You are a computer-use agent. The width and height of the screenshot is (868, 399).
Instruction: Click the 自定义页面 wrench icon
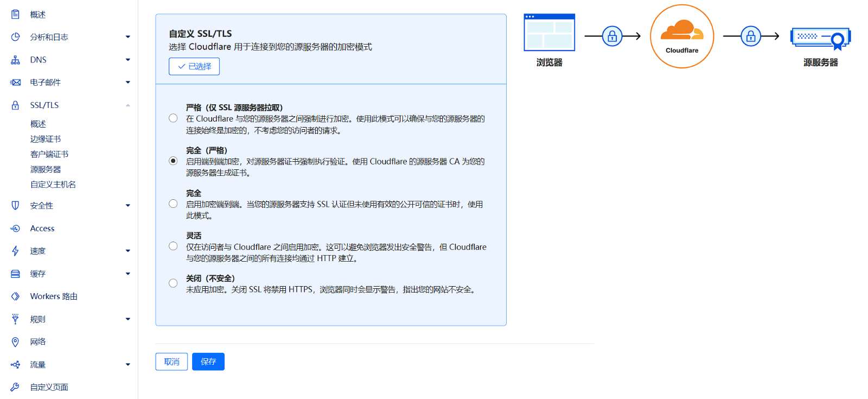click(15, 387)
